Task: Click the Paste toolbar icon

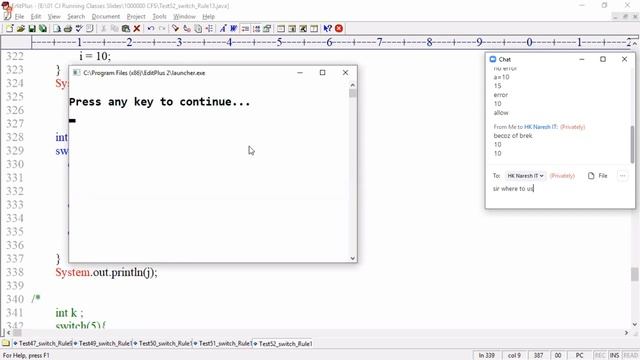Action: tap(126, 29)
